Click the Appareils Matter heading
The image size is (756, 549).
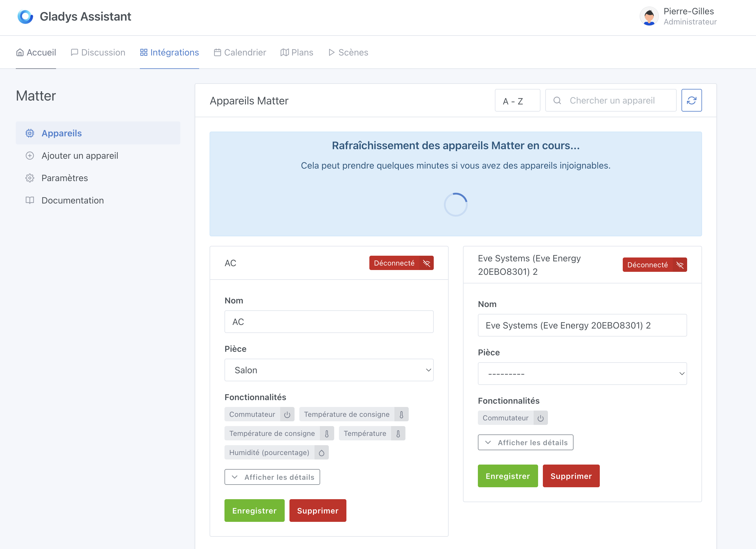(x=249, y=101)
